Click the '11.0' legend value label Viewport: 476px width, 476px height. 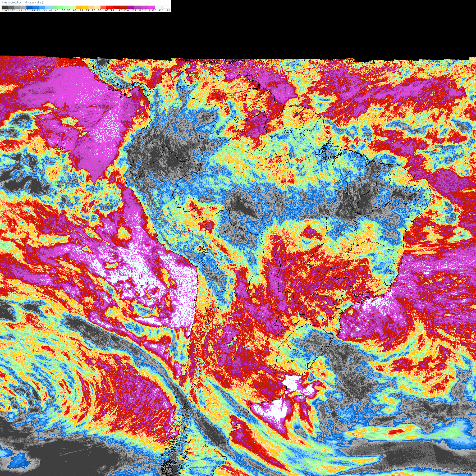tap(141, 10)
